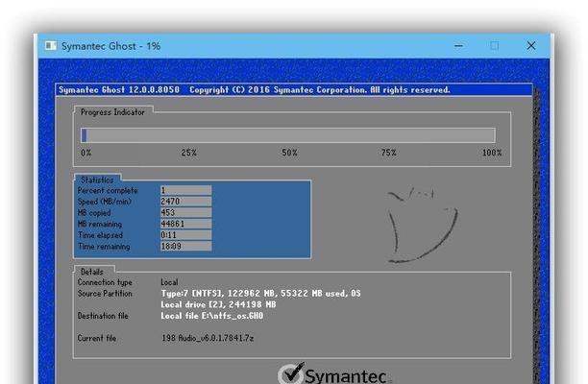
Task: Click the Time remaining value 18:09
Action: (185, 246)
